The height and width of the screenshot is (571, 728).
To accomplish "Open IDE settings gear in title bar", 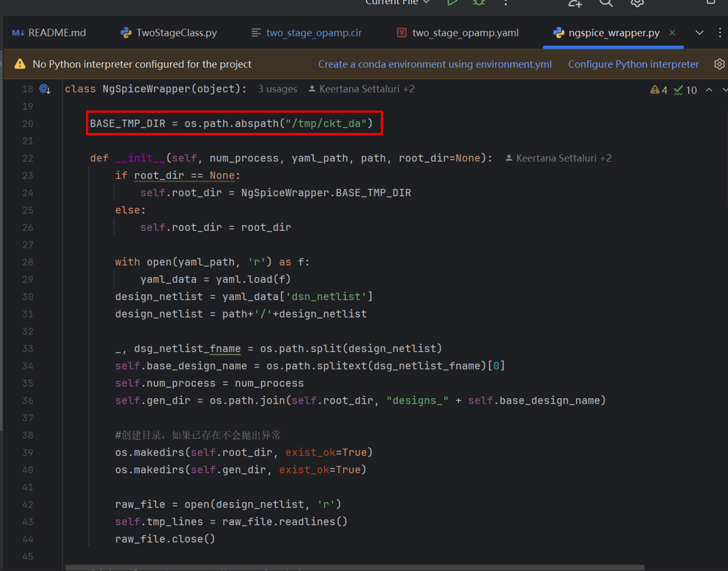I will pyautogui.click(x=637, y=3).
